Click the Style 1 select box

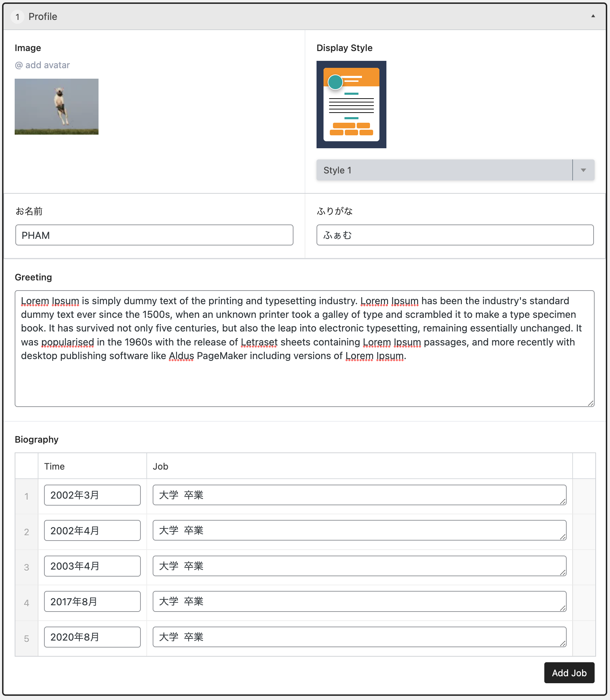pyautogui.click(x=444, y=170)
